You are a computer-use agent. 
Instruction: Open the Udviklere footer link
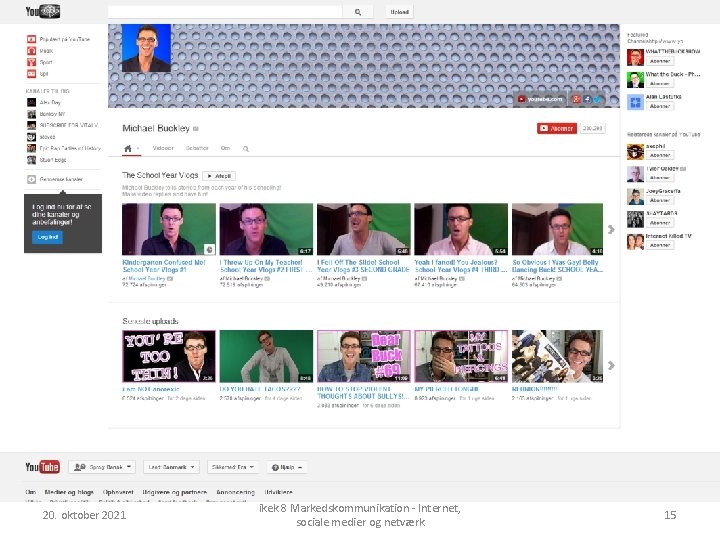(x=278, y=492)
